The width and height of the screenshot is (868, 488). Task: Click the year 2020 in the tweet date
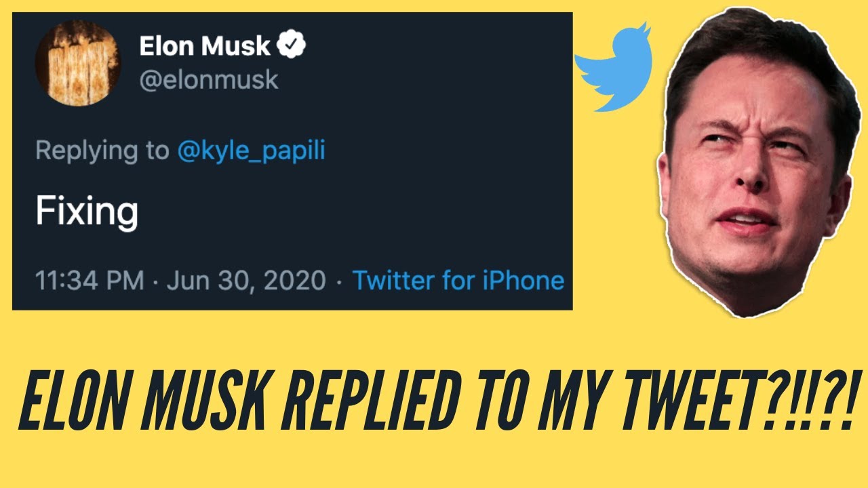click(x=296, y=281)
